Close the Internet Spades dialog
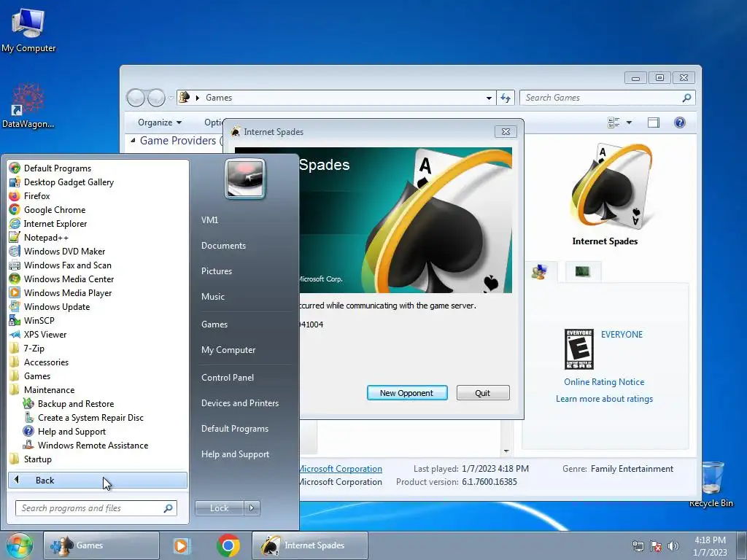The image size is (747, 560). click(x=506, y=131)
